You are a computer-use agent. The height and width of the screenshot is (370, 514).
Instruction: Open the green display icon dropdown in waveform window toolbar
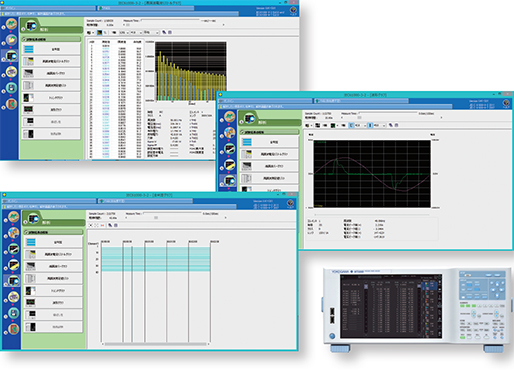[334, 125]
